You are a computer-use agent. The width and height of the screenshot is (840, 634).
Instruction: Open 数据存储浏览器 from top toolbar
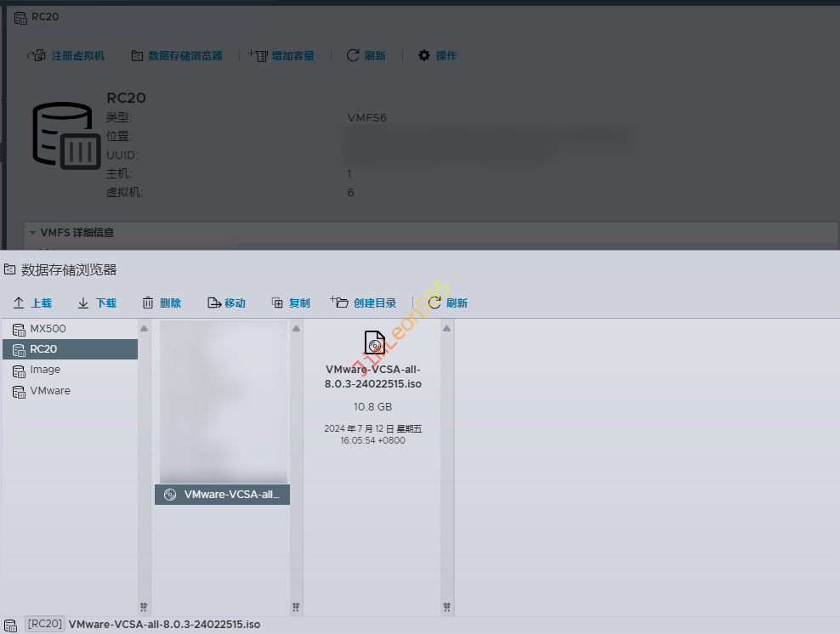[177, 55]
